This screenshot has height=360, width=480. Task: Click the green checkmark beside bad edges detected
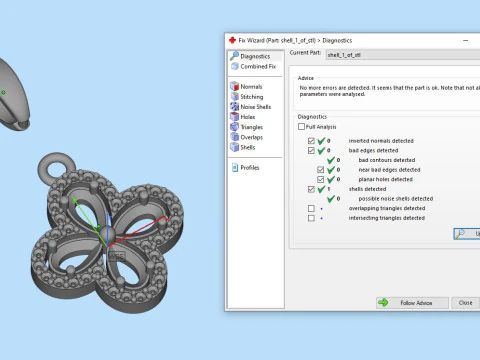321,150
